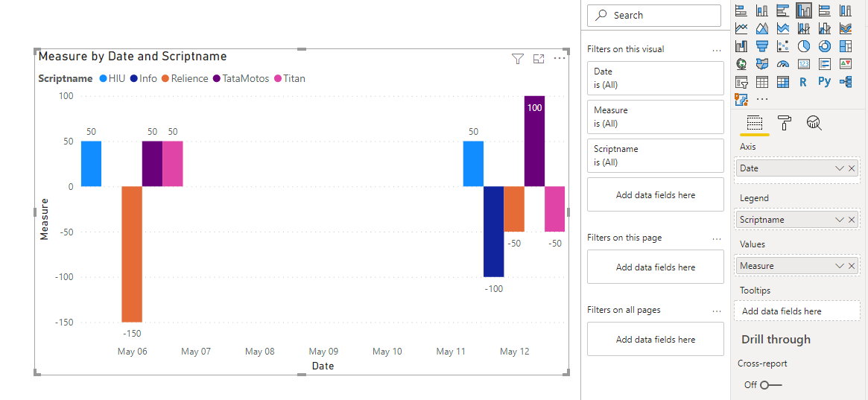The height and width of the screenshot is (400, 868).
Task: Select the Slicer visual
Action: (742, 83)
